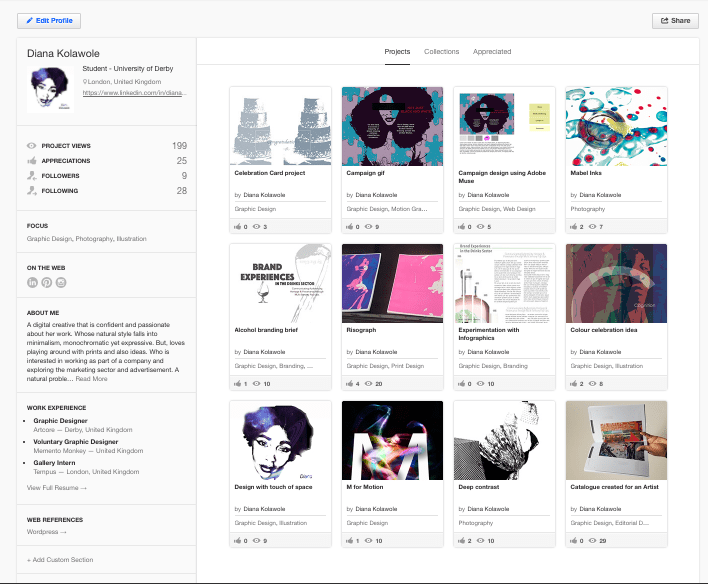Open the LinkedIn profile URL link
The height and width of the screenshot is (584, 708).
tap(134, 92)
